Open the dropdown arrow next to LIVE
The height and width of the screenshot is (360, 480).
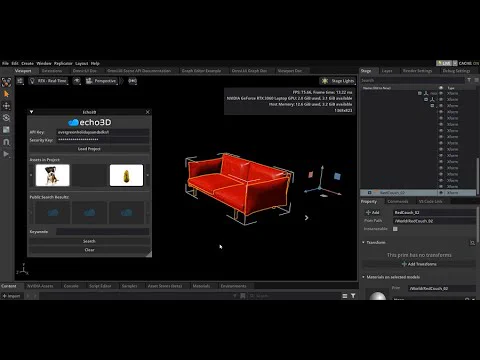[x=455, y=63]
